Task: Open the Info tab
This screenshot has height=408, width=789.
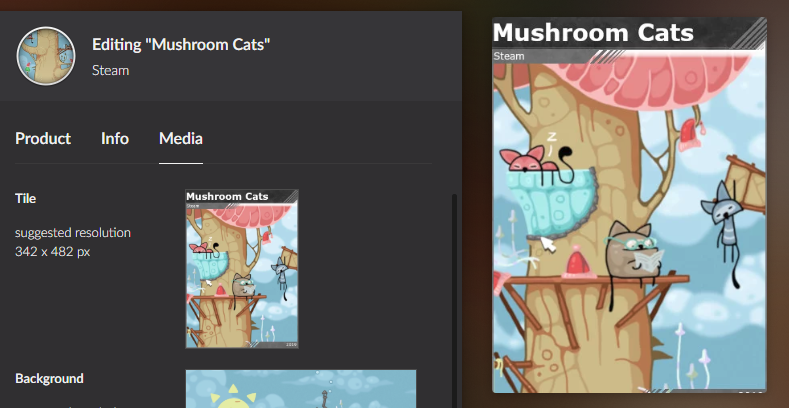Action: 115,138
